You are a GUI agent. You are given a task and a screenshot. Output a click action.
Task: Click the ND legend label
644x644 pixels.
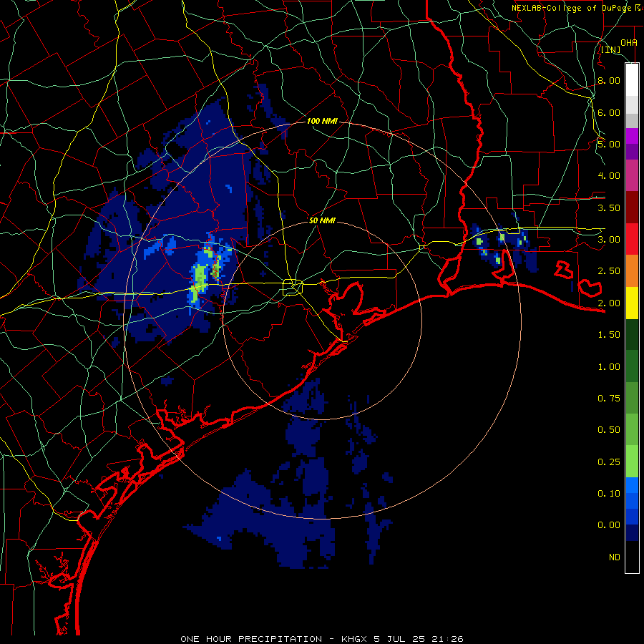tap(615, 557)
